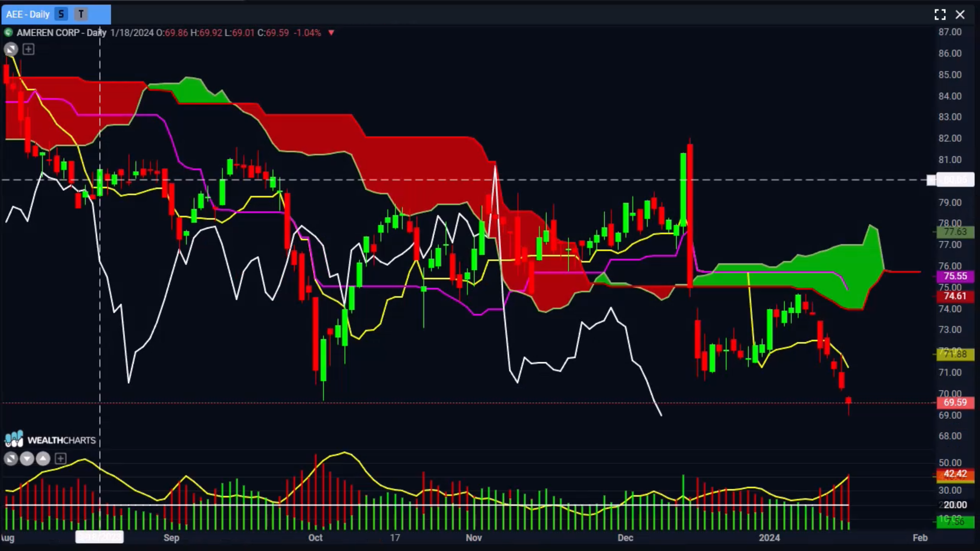Click the C:69.59 close value text
980x551 pixels.
pos(273,33)
